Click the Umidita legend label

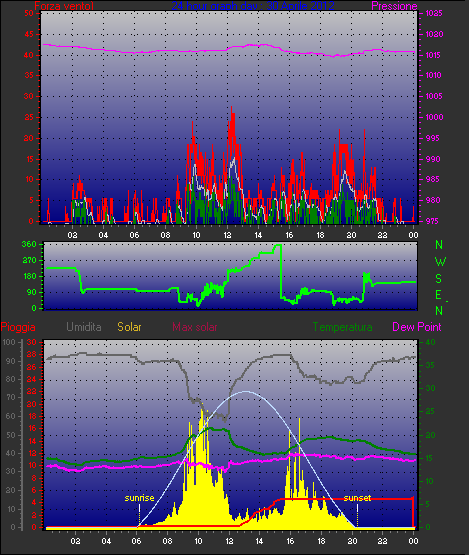coord(84,327)
